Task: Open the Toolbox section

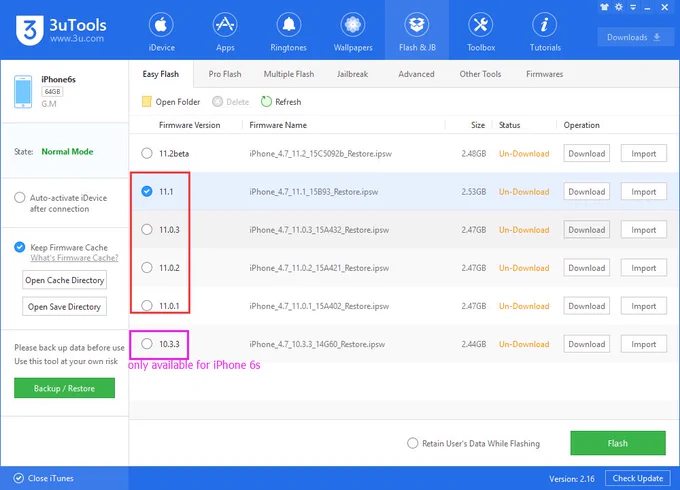Action: pyautogui.click(x=481, y=32)
